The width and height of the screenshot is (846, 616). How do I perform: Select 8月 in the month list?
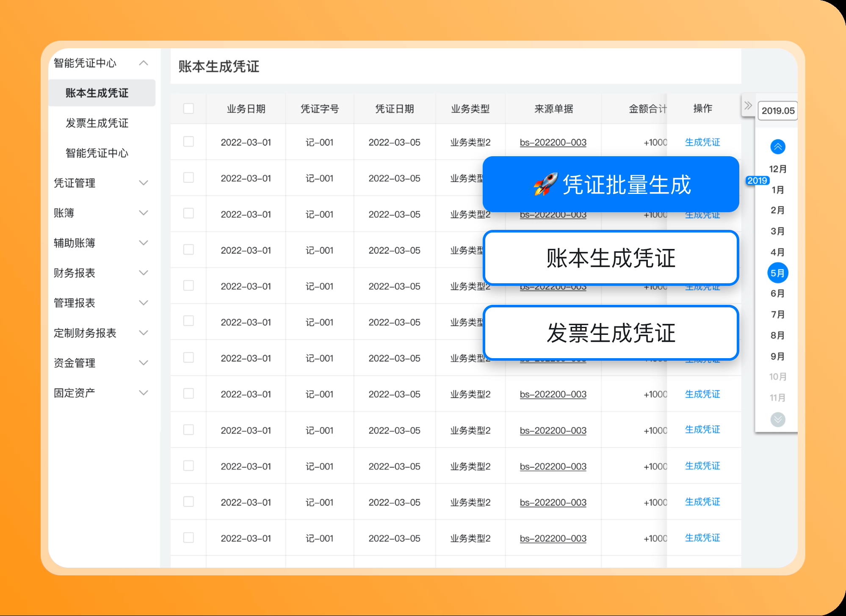[x=778, y=335]
